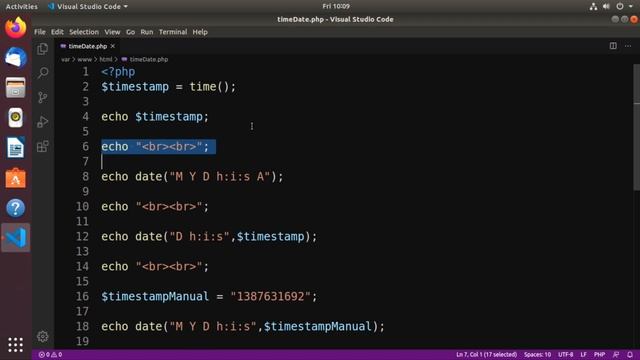Open the More Actions ellipsis in editor
The width and height of the screenshot is (640, 360).
[x=628, y=46]
